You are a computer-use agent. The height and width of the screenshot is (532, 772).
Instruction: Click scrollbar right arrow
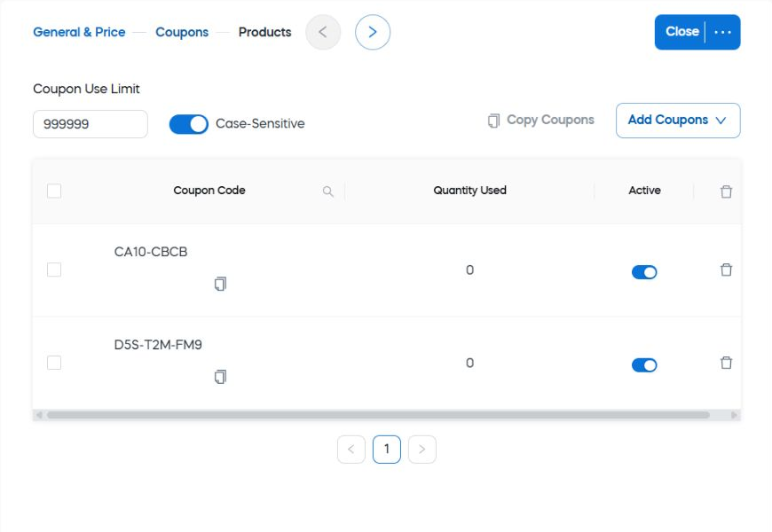[734, 415]
